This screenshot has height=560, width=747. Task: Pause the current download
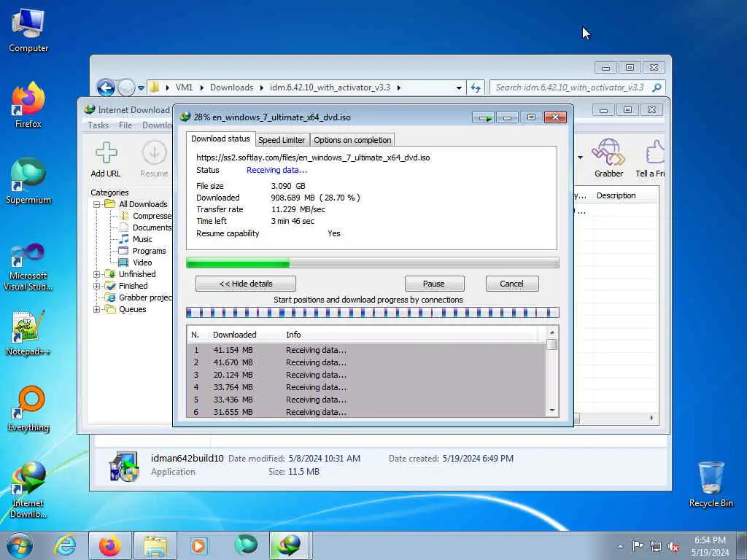click(434, 284)
